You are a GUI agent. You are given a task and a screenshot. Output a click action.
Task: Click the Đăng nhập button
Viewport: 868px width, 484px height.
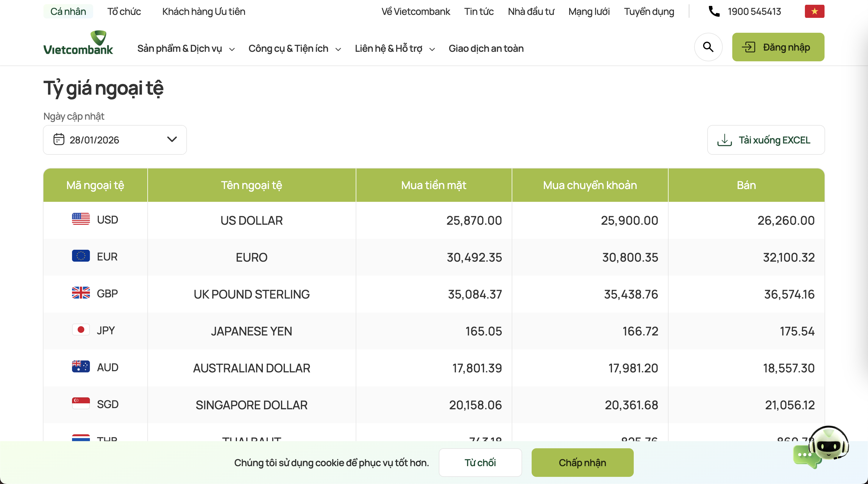778,47
